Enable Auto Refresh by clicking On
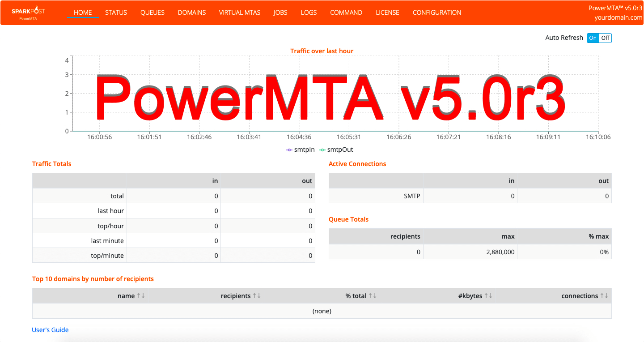This screenshot has height=342, width=644. 593,38
